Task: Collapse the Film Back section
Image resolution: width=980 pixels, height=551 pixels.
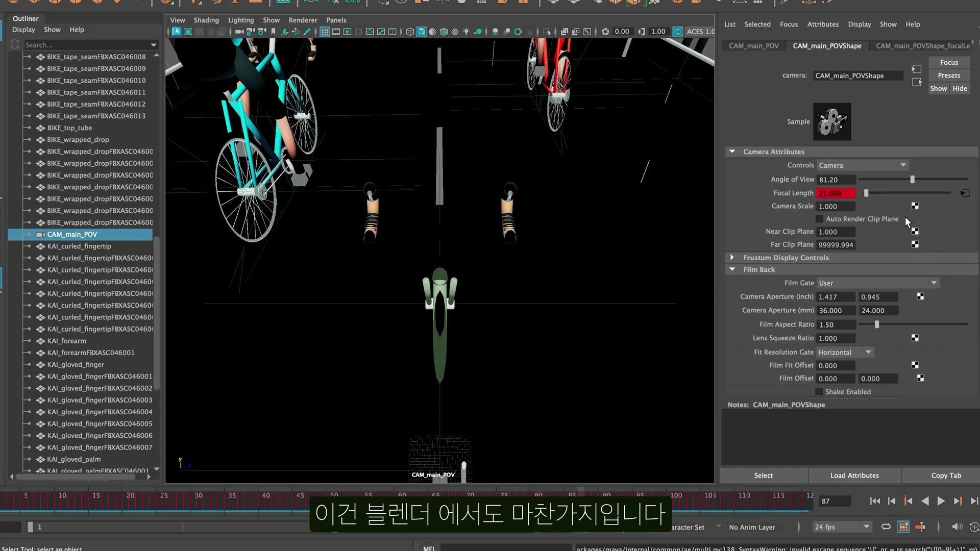Action: (x=732, y=269)
